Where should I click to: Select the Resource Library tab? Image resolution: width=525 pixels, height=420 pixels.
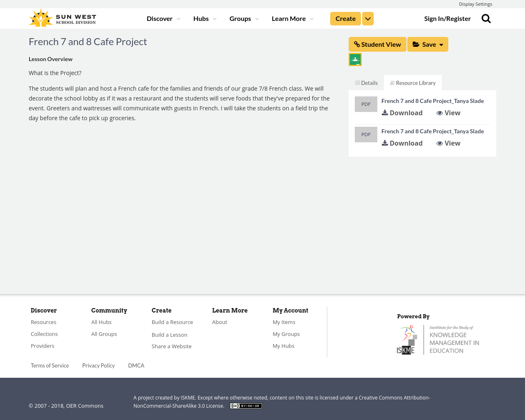click(413, 82)
